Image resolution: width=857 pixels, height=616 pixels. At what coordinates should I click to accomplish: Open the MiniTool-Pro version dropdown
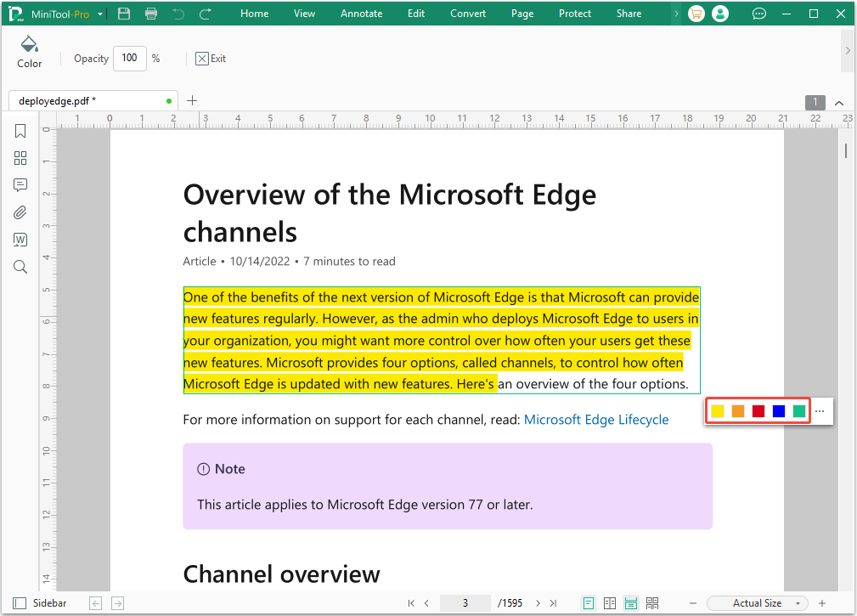pos(99,14)
